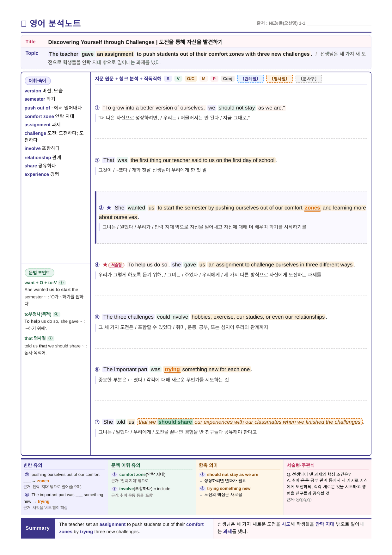392x555 pixels.
Task: Click the red star in sentence ④
Action: coord(105,265)
